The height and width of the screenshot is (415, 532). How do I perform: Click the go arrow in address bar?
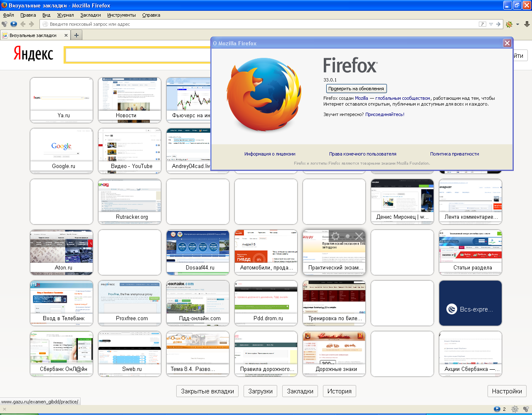point(498,24)
